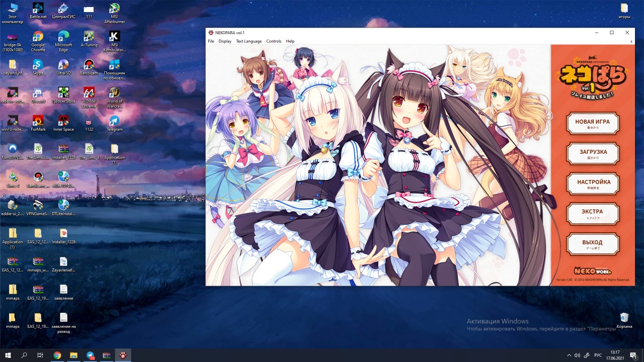Launch Telegram from the desktop
The height and width of the screenshot is (362, 644).
pos(114,124)
